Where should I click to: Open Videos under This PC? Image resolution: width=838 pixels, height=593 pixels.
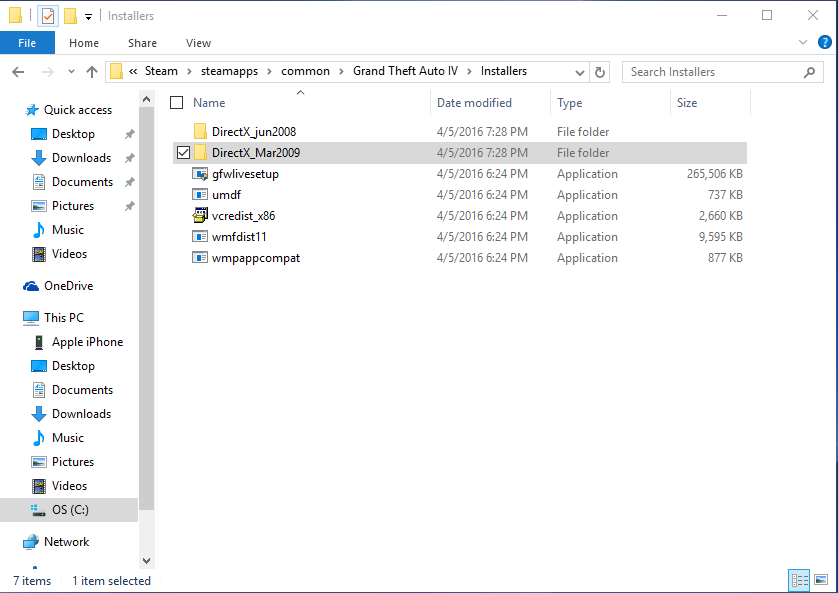[69, 486]
